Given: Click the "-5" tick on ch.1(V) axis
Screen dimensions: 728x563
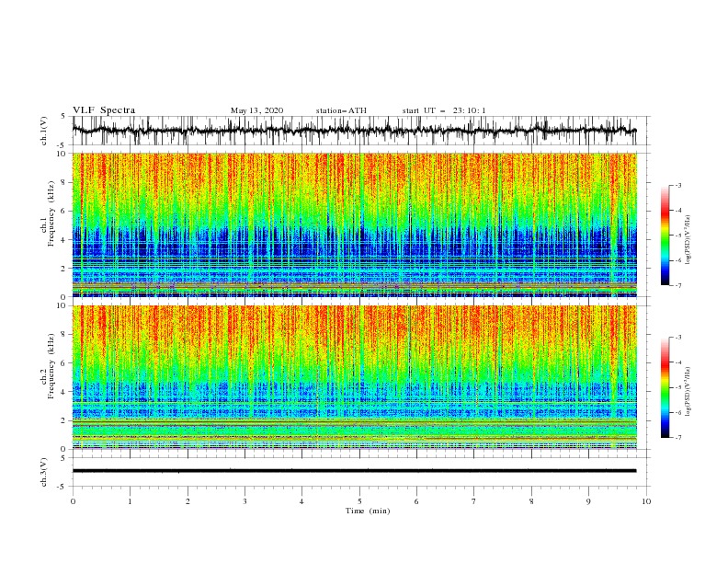Looking at the screenshot, I should click(63, 145).
